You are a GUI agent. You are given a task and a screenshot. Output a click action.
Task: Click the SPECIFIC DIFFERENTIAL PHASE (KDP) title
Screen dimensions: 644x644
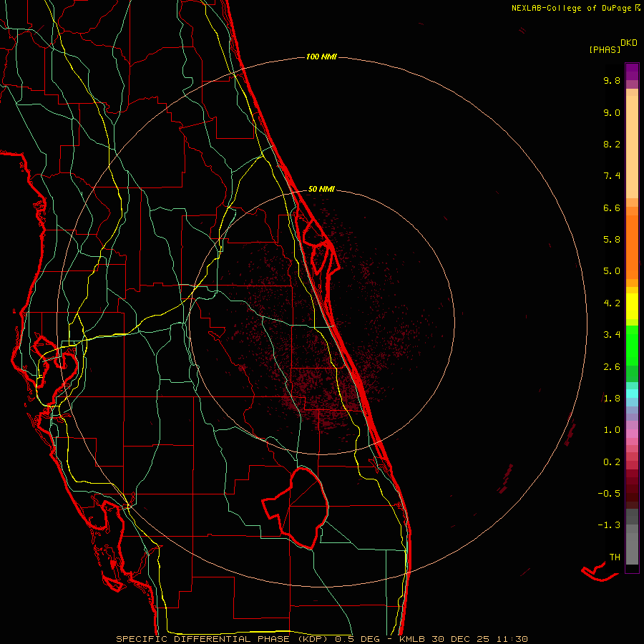221,639
